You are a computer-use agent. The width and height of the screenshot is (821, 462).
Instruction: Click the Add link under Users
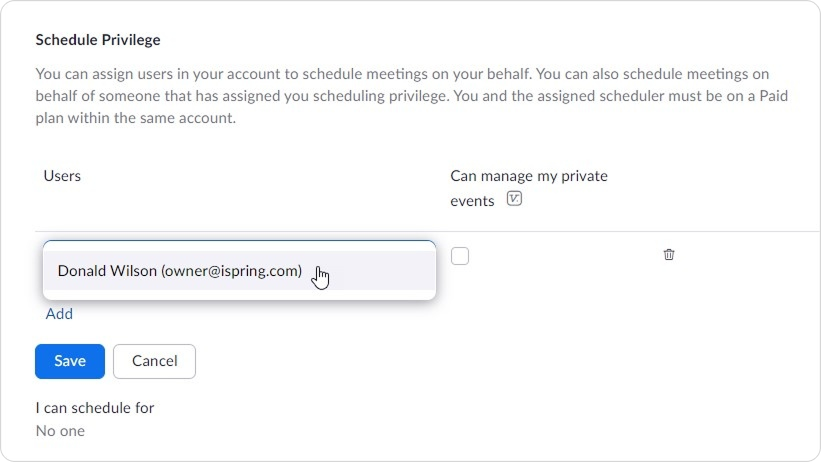click(x=59, y=314)
